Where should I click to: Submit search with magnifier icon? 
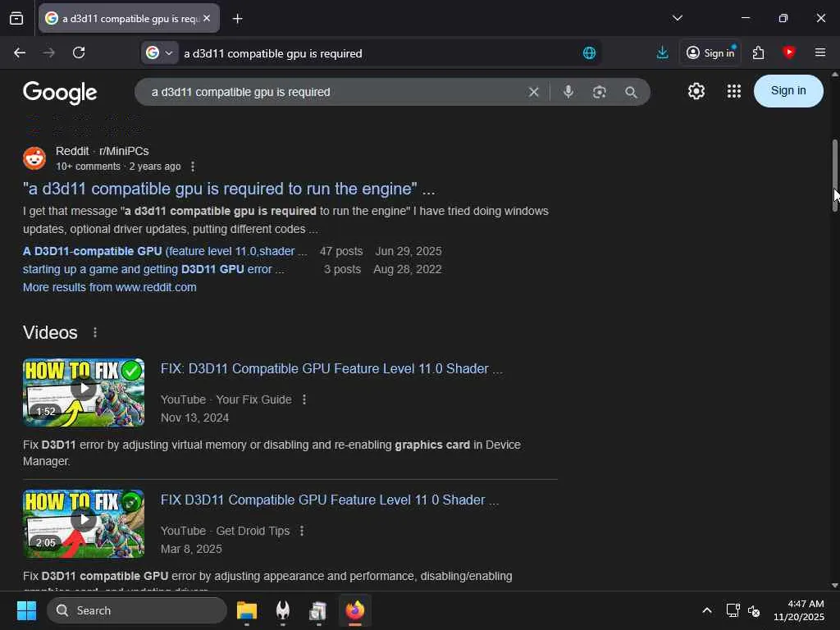click(x=631, y=92)
